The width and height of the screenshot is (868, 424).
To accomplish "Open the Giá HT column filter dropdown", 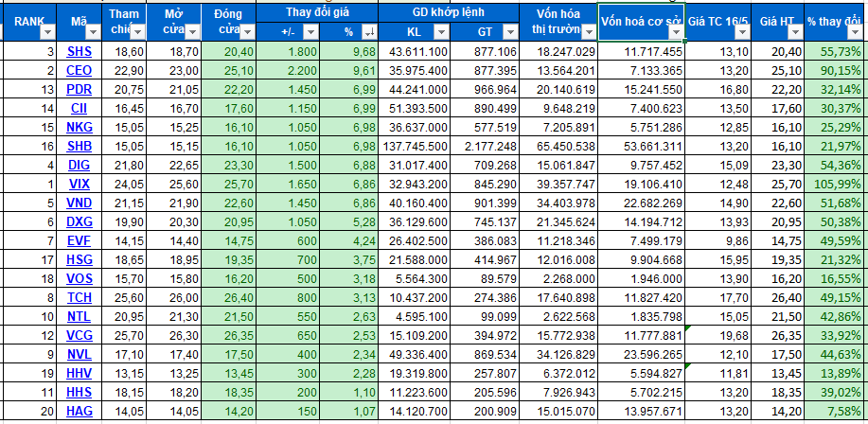I will [x=795, y=32].
